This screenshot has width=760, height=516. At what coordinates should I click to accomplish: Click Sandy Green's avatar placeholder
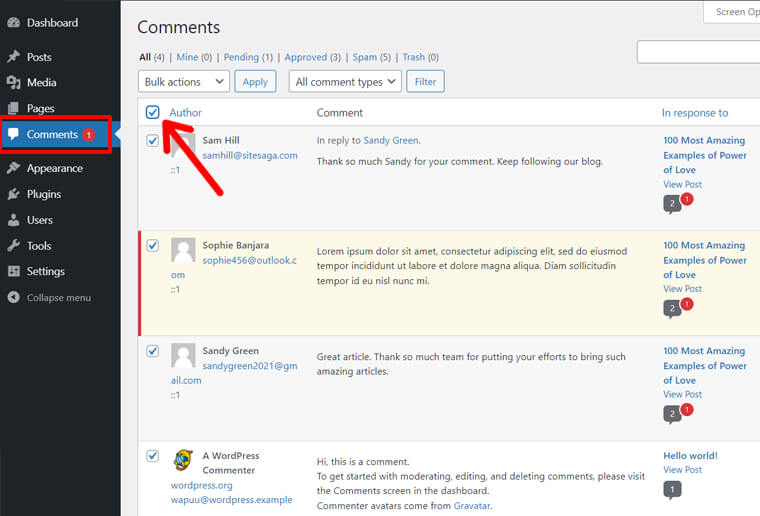click(183, 355)
